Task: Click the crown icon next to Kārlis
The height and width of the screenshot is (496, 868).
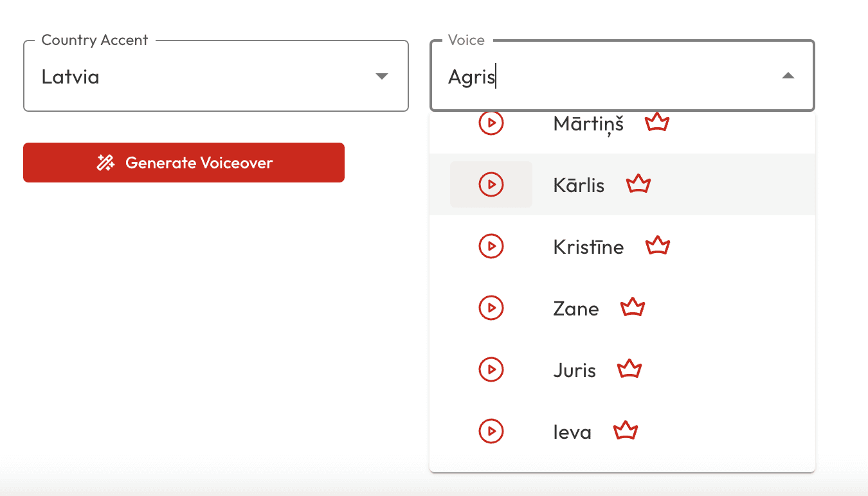Action: click(638, 184)
